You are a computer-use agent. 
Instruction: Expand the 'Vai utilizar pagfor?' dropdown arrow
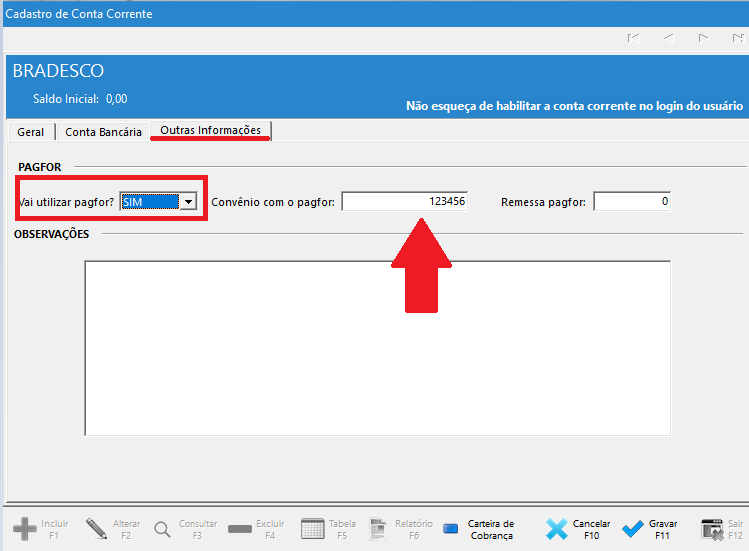[x=189, y=202]
